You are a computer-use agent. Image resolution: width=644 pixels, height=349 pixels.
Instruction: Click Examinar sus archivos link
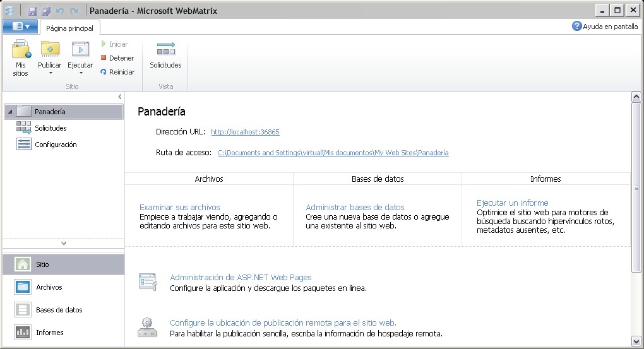[180, 208]
